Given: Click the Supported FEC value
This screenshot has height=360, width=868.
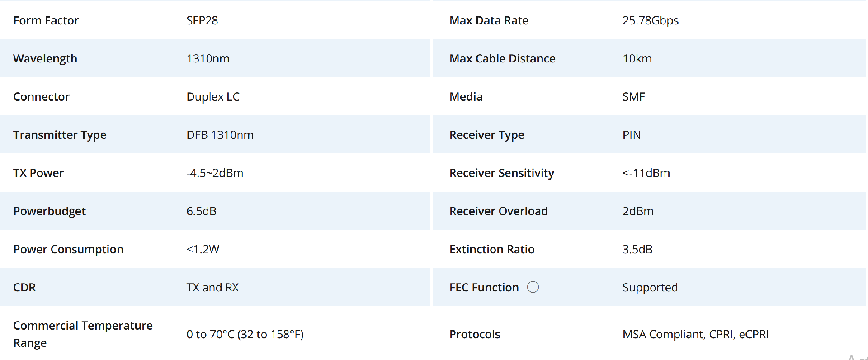Looking at the screenshot, I should tap(650, 288).
